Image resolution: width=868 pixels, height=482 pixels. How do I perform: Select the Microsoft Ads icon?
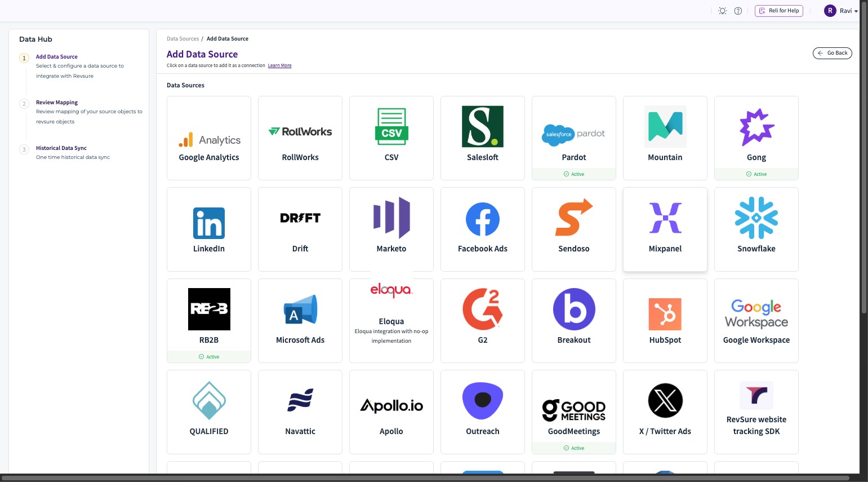300,309
